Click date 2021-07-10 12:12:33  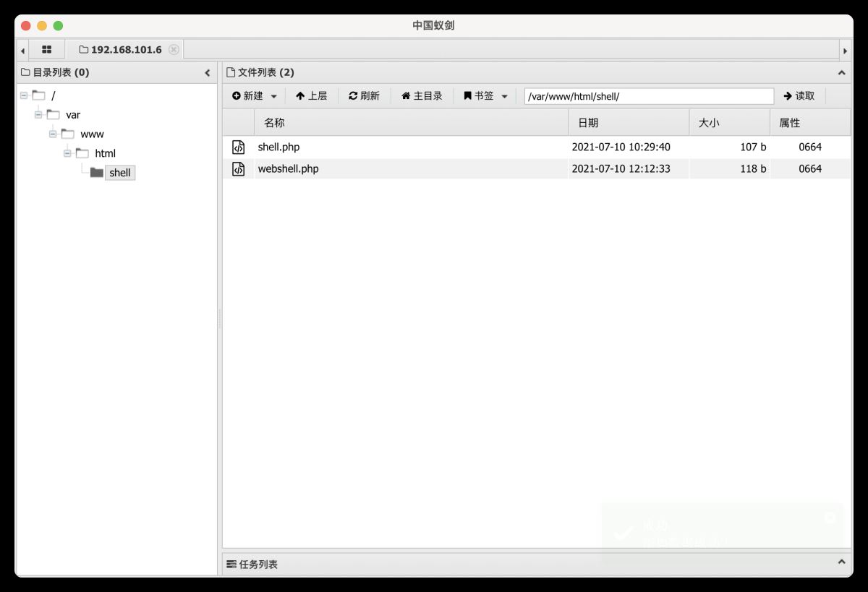621,169
